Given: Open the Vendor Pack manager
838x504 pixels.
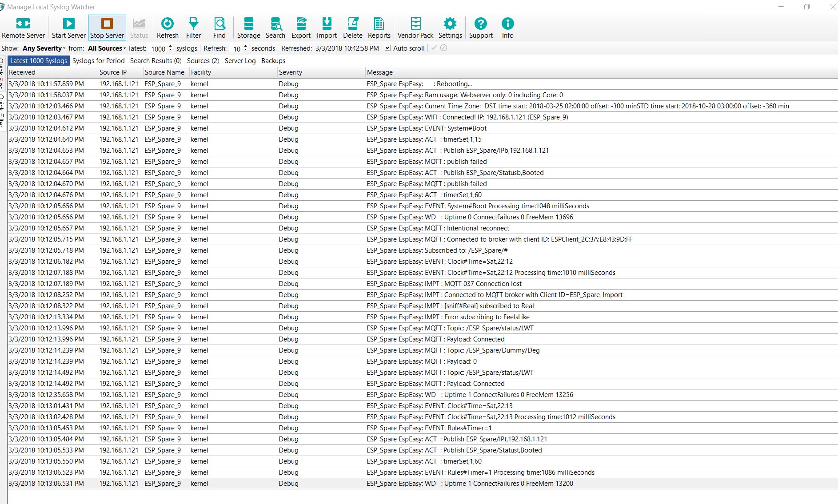Looking at the screenshot, I should pos(415,28).
